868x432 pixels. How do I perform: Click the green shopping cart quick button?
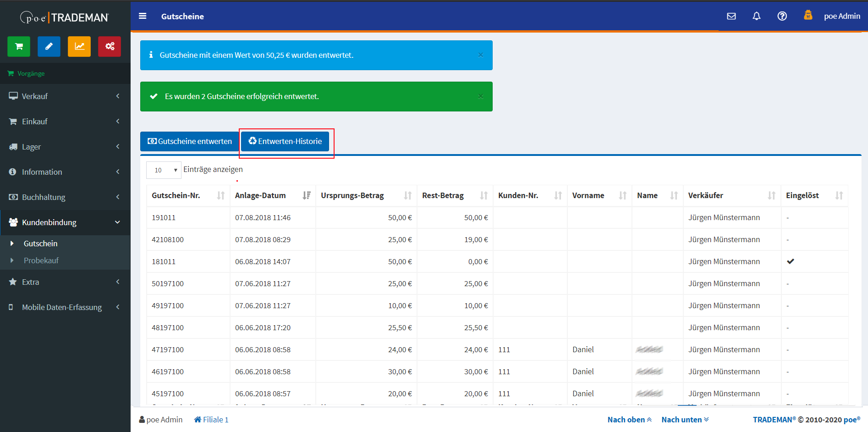(19, 46)
